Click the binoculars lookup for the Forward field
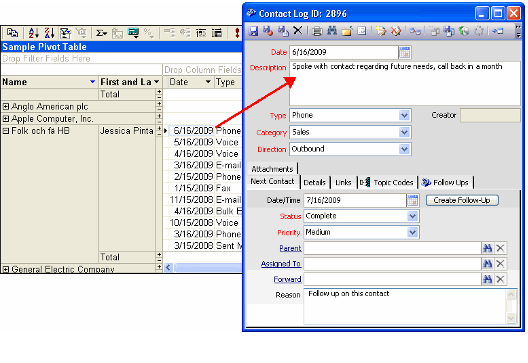This screenshot has height=363, width=528. pyautogui.click(x=487, y=279)
